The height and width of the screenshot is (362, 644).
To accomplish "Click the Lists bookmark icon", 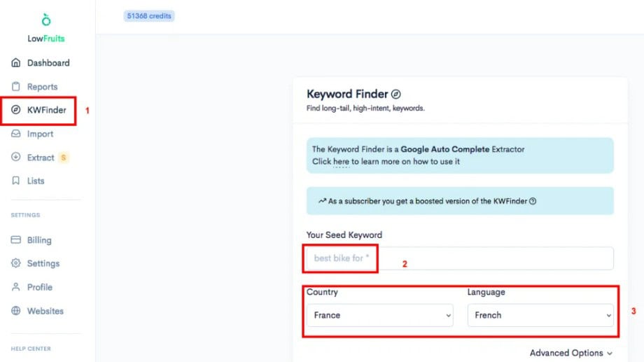I will (15, 181).
